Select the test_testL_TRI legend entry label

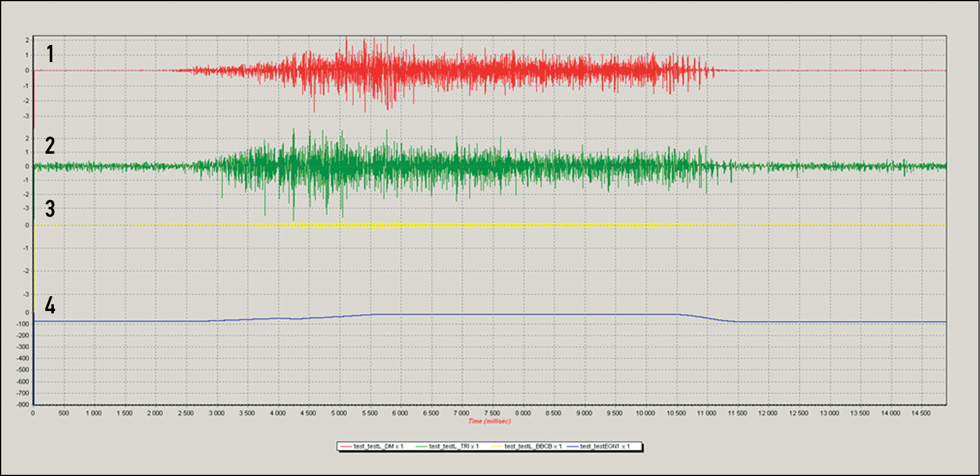coord(453,446)
